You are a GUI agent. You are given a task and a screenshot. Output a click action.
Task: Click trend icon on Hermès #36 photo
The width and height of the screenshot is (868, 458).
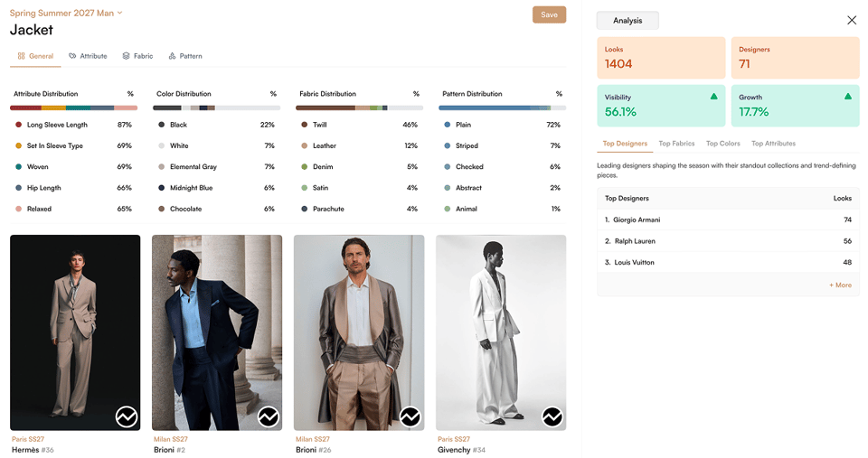click(127, 416)
